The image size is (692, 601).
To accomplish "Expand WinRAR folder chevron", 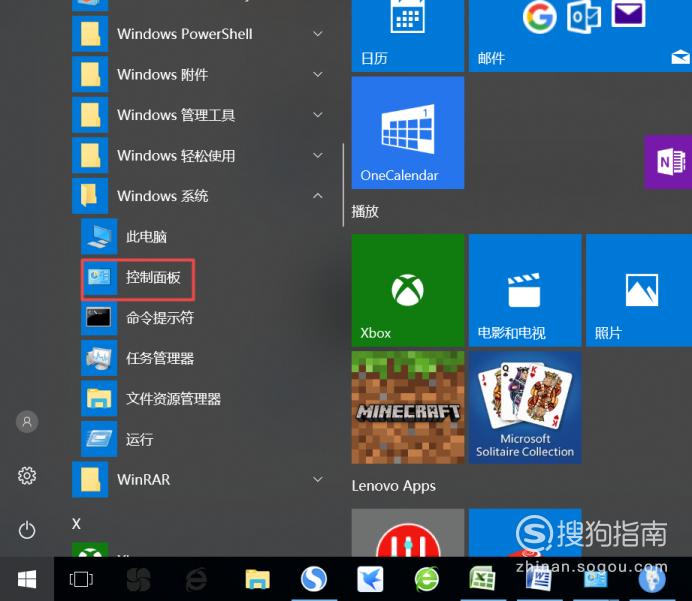I will coord(318,479).
